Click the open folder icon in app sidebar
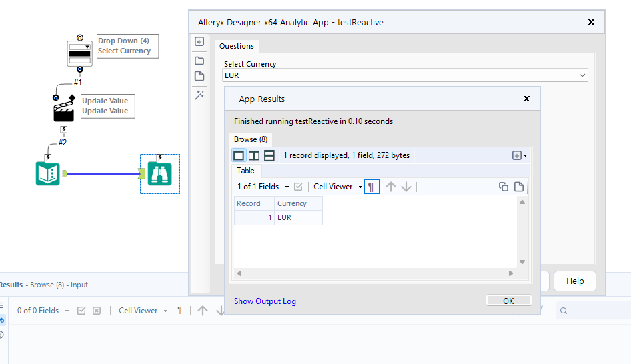The width and height of the screenshot is (631, 364). (x=199, y=61)
